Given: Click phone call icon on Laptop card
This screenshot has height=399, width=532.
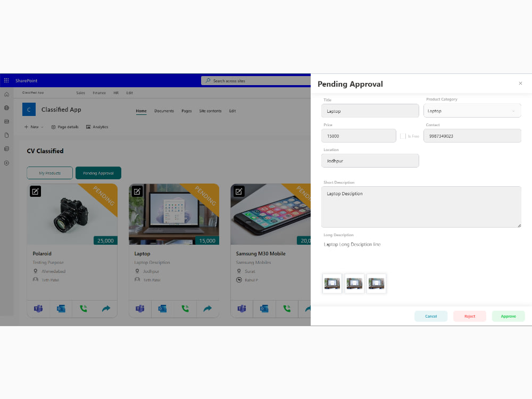Looking at the screenshot, I should pyautogui.click(x=185, y=309).
